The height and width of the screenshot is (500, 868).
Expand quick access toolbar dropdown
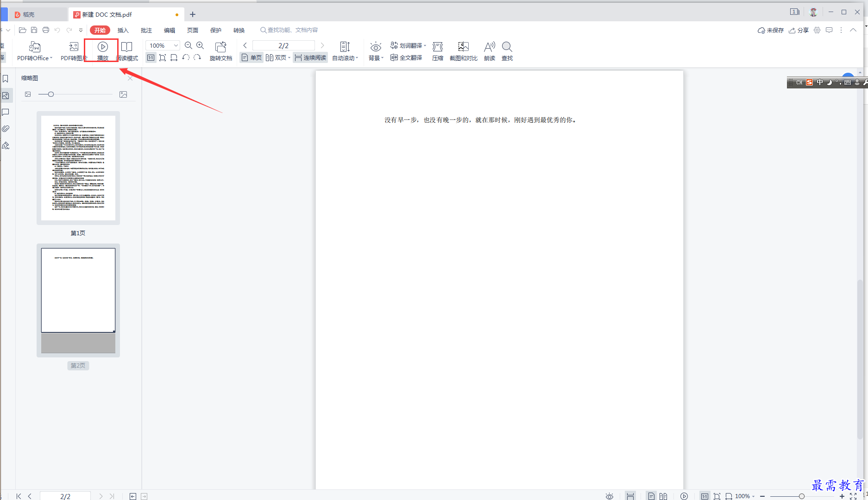tap(81, 30)
